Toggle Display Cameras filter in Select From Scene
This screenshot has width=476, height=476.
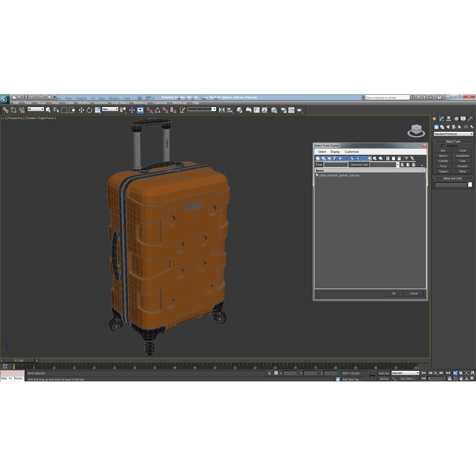coord(335,159)
